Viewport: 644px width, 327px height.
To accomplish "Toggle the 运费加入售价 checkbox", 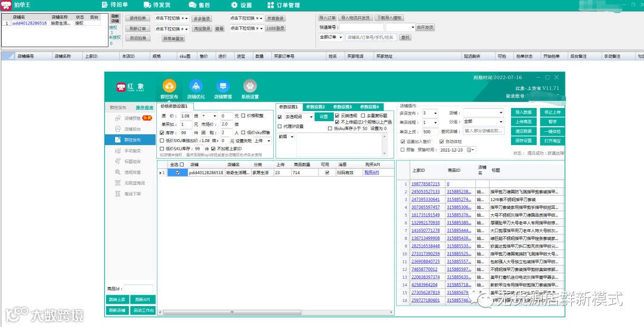I will point(403,142).
